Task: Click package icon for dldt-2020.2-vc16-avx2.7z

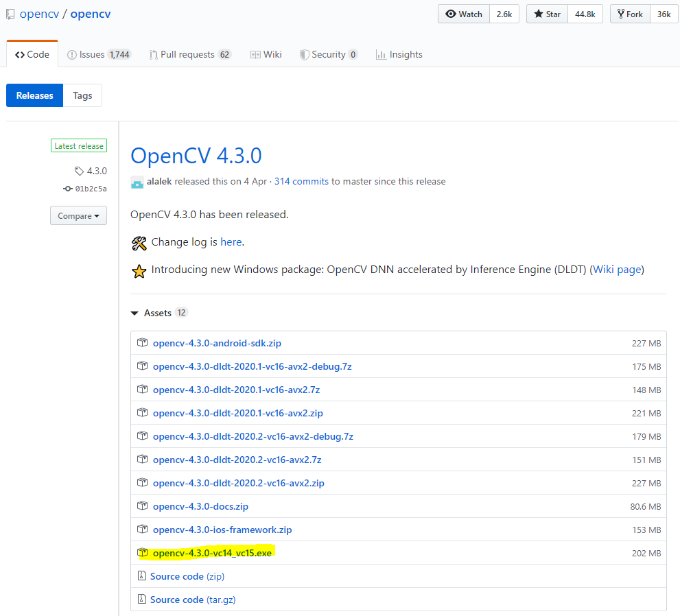Action: coord(142,459)
